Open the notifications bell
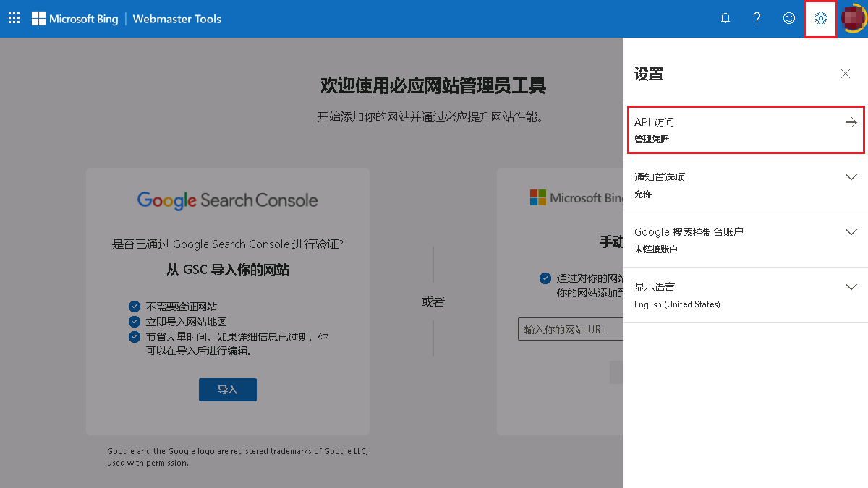 [x=726, y=19]
